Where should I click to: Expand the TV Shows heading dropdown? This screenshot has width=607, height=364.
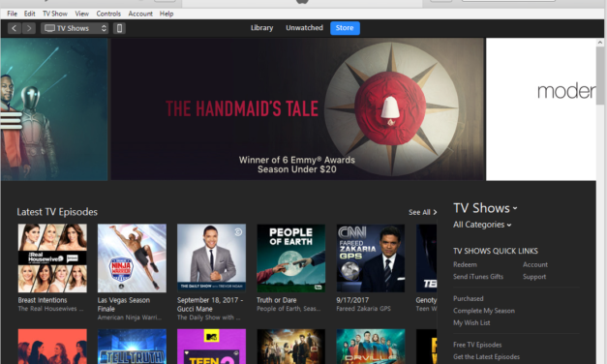(485, 208)
